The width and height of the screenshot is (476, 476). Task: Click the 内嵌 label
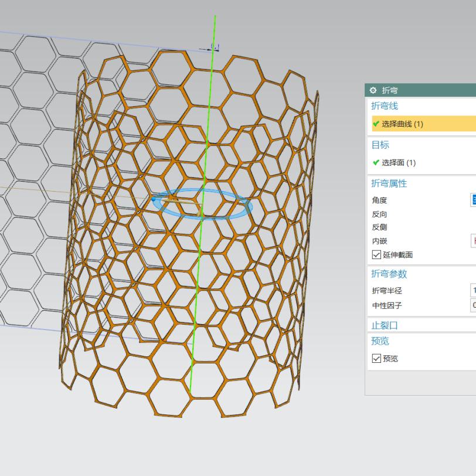[379, 241]
